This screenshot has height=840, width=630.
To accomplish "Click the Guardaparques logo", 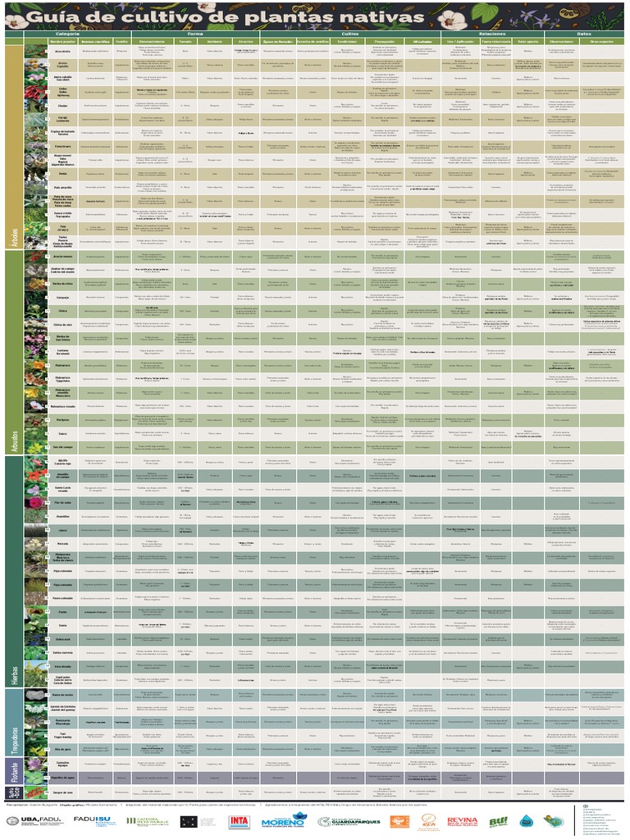I will (x=349, y=821).
